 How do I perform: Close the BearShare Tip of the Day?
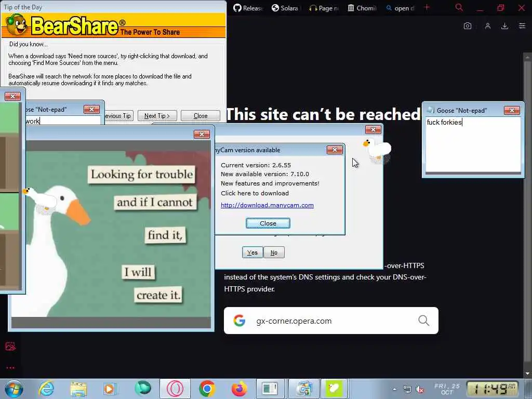click(x=201, y=116)
